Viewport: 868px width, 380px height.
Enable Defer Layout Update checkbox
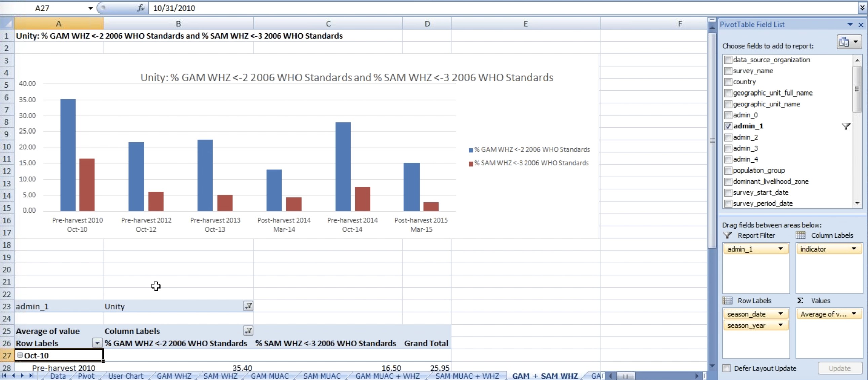click(x=726, y=368)
